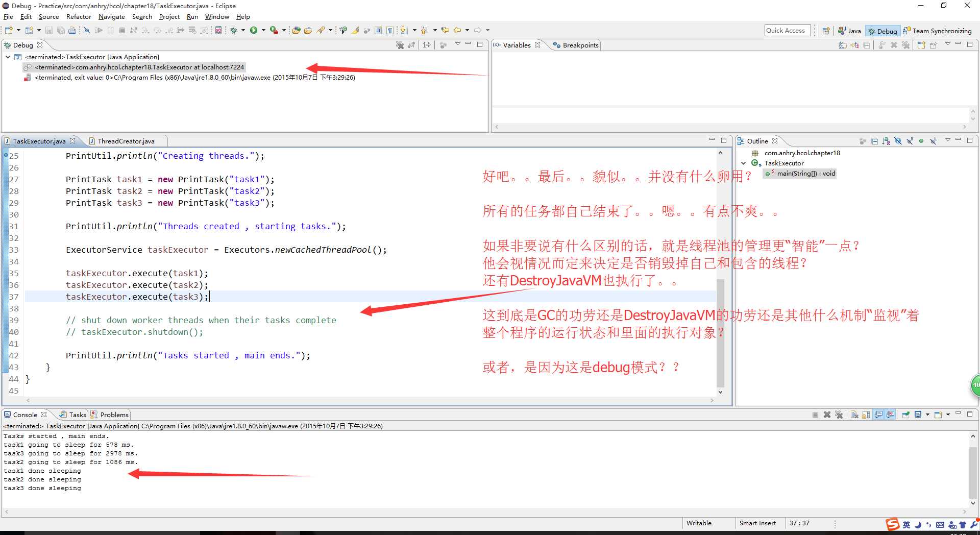Switch to the Problems tab
The width and height of the screenshot is (980, 535).
110,415
